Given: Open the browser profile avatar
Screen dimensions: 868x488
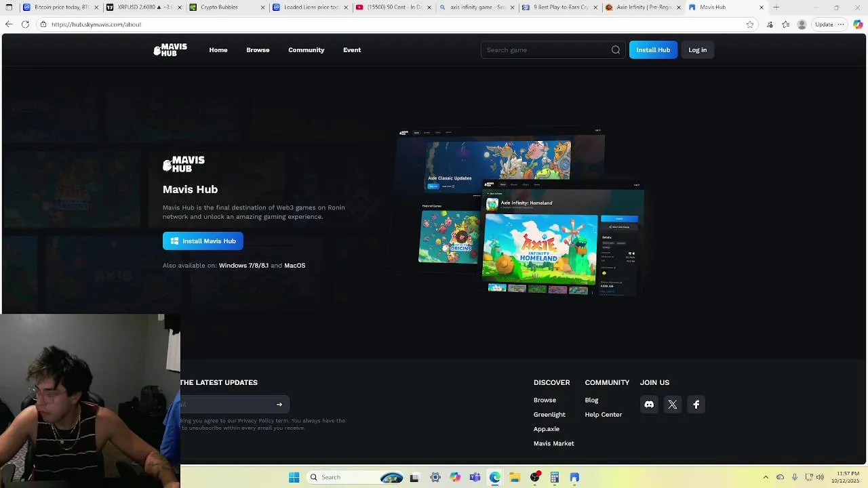Looking at the screenshot, I should pyautogui.click(x=802, y=24).
